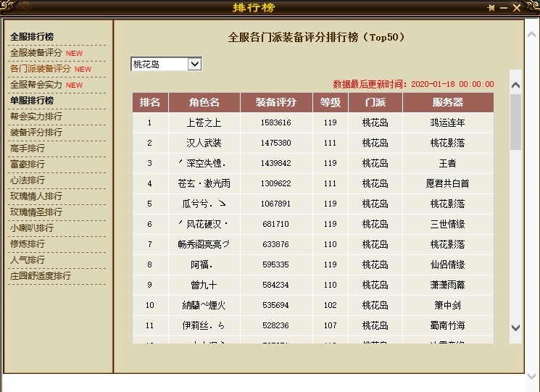The height and width of the screenshot is (392, 540).
Task: Click the 排名 column header
Action: [150, 102]
